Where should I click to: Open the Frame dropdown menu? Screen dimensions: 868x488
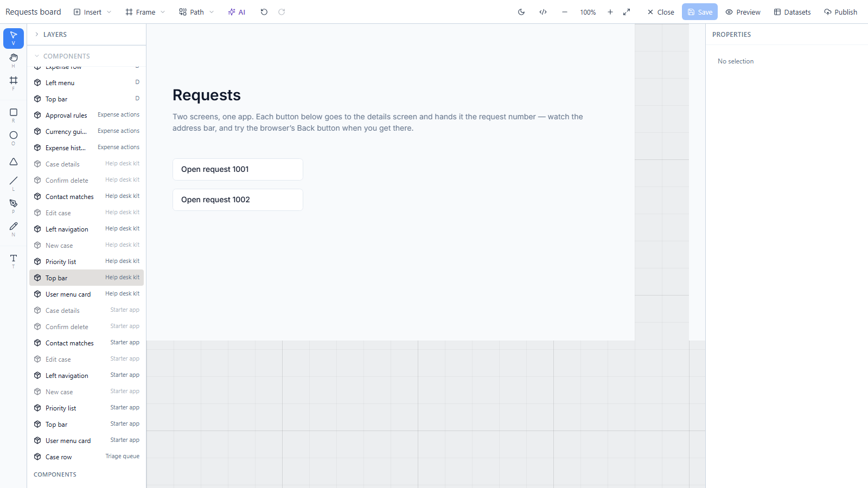pos(145,12)
